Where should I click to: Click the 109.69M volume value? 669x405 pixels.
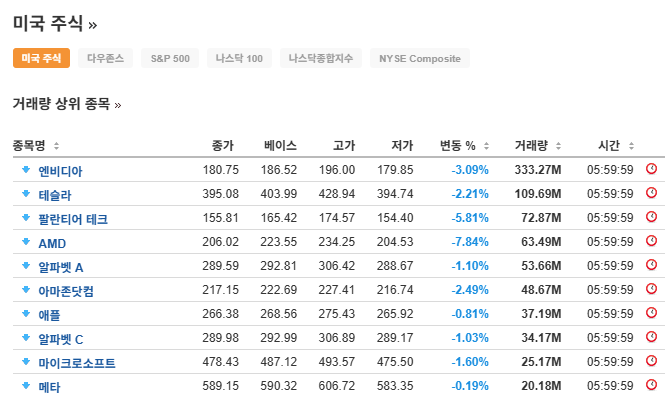tap(538, 194)
